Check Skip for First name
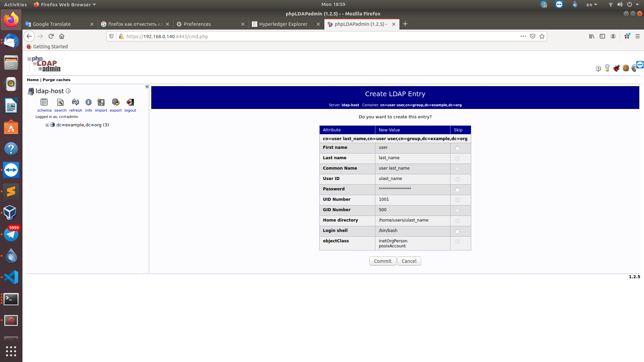Viewport: 644px width, 362px height. pos(457,148)
